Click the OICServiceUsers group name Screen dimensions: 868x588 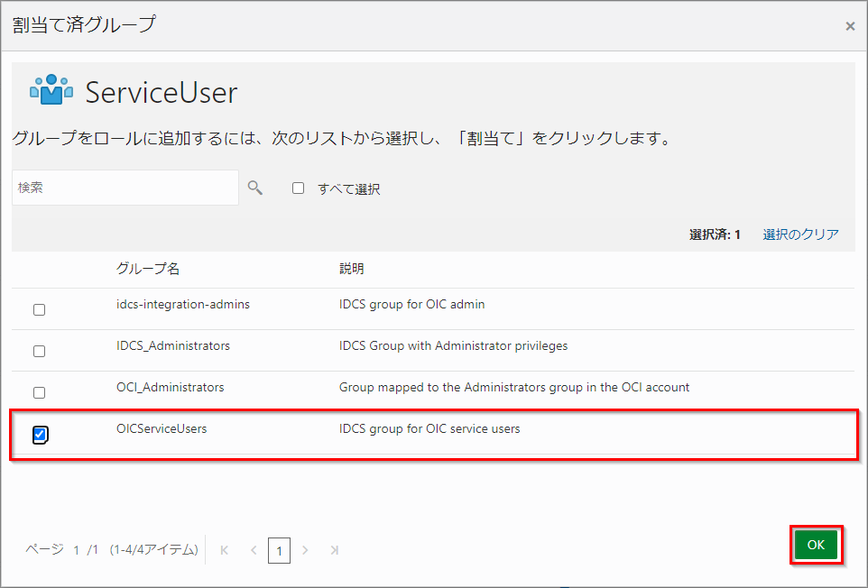pyautogui.click(x=162, y=428)
